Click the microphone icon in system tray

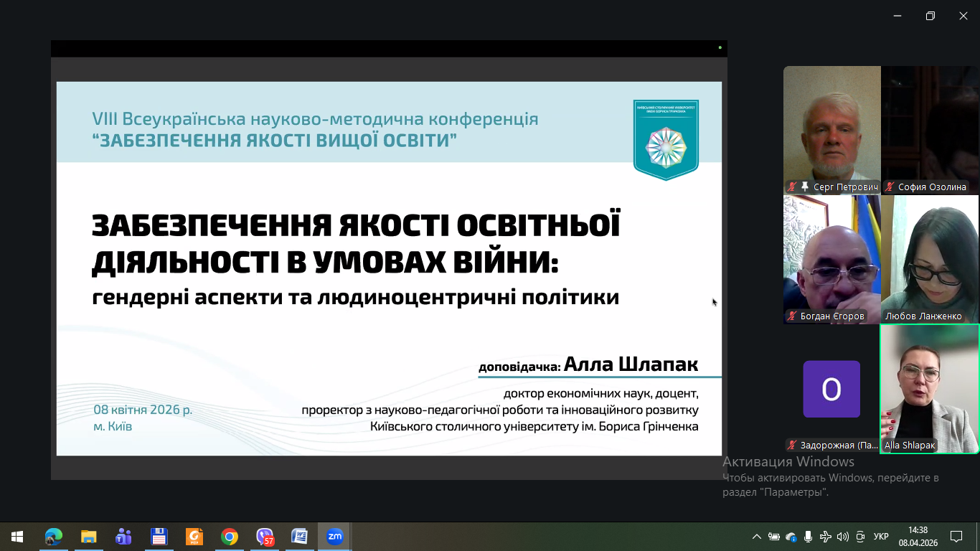click(x=809, y=537)
